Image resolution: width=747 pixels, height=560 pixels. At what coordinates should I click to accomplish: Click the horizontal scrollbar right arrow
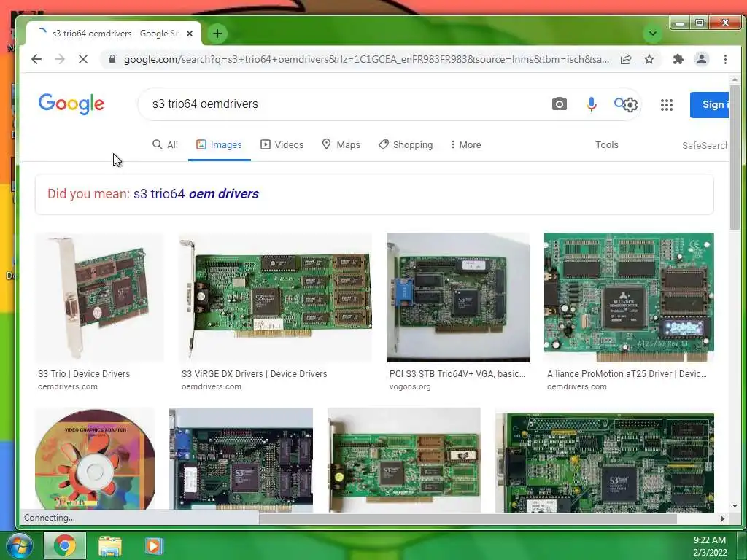[x=723, y=518]
